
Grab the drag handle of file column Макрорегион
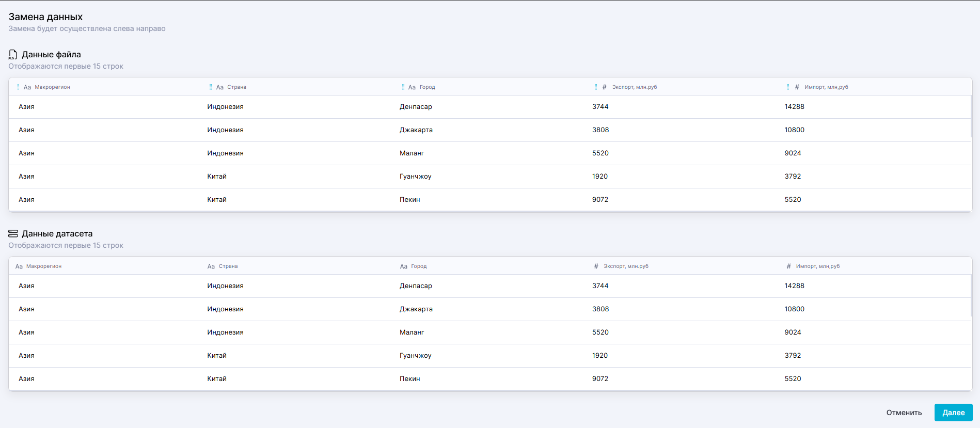(18, 87)
